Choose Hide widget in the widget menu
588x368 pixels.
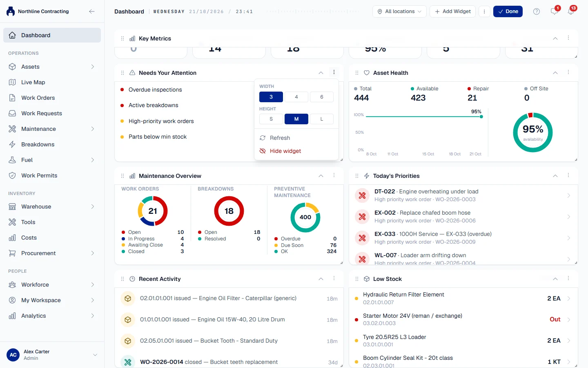(x=296, y=151)
